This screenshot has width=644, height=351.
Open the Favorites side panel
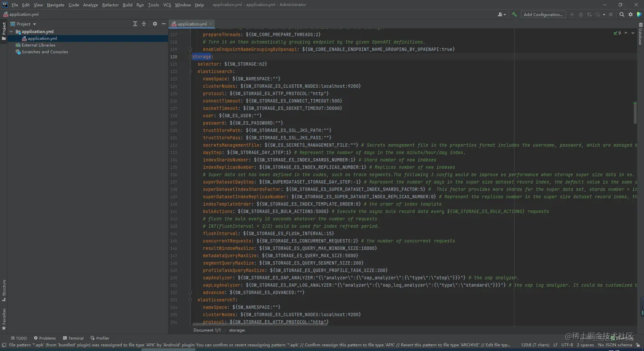coord(4,319)
